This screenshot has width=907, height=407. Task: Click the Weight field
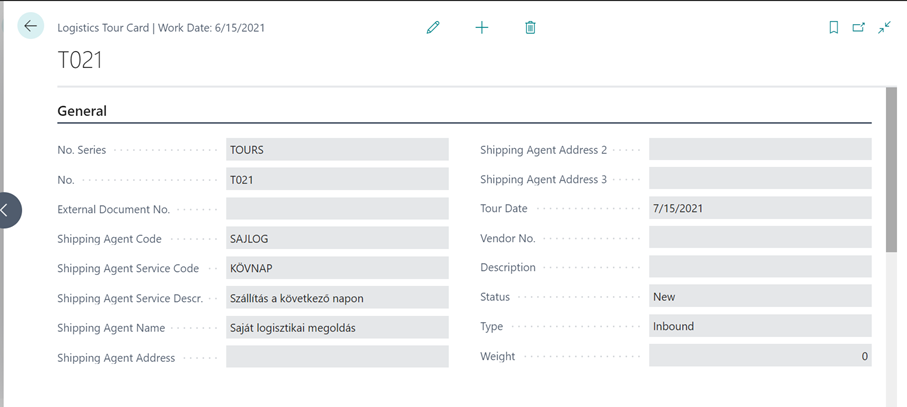point(759,356)
